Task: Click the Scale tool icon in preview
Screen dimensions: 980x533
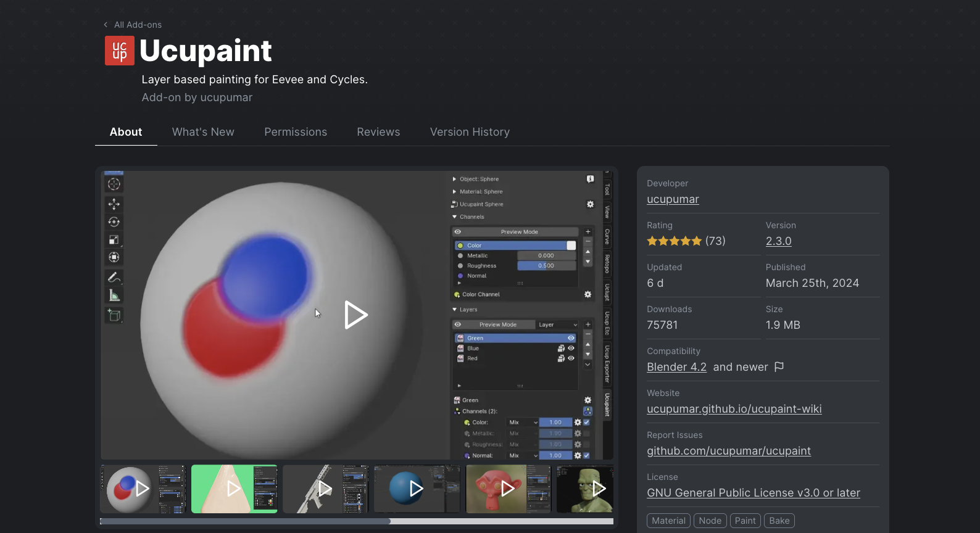Action: pyautogui.click(x=114, y=239)
